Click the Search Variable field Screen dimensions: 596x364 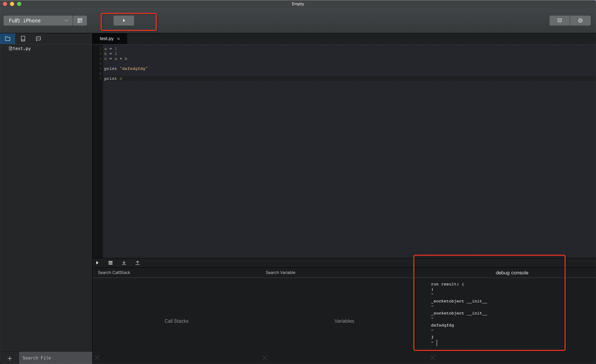pyautogui.click(x=280, y=273)
